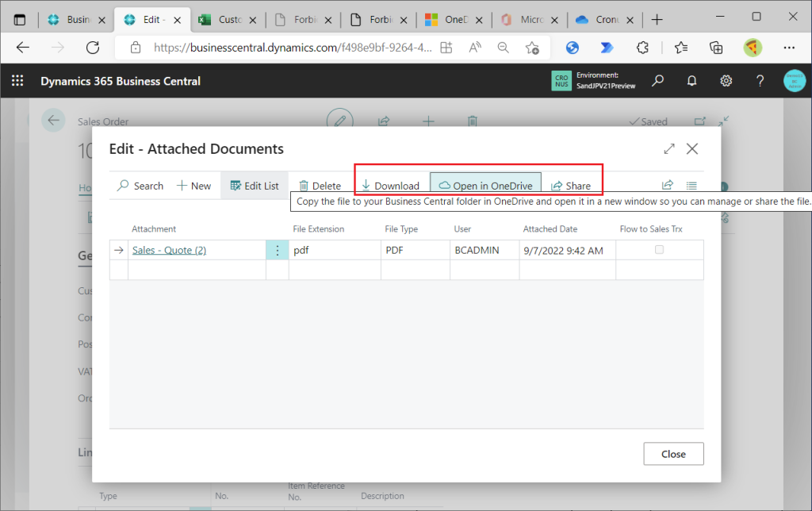Screen dimensions: 812x511
Task: Open browser Collections
Action: [x=716, y=48]
